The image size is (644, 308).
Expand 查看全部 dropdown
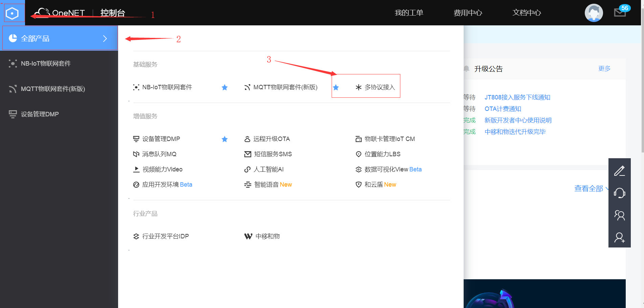tap(591, 188)
